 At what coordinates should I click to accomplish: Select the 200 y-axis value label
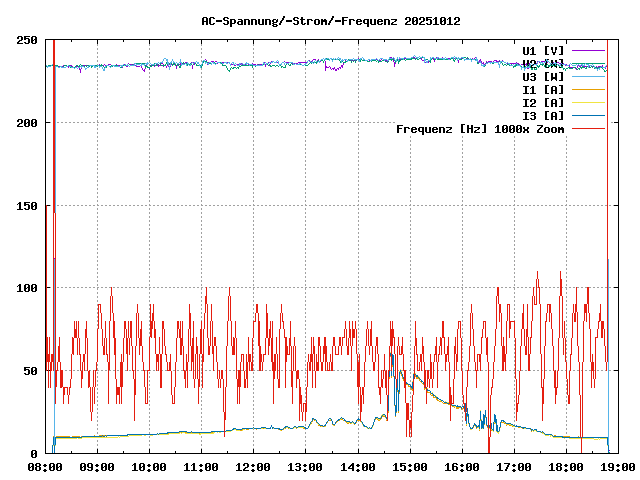click(x=27, y=123)
